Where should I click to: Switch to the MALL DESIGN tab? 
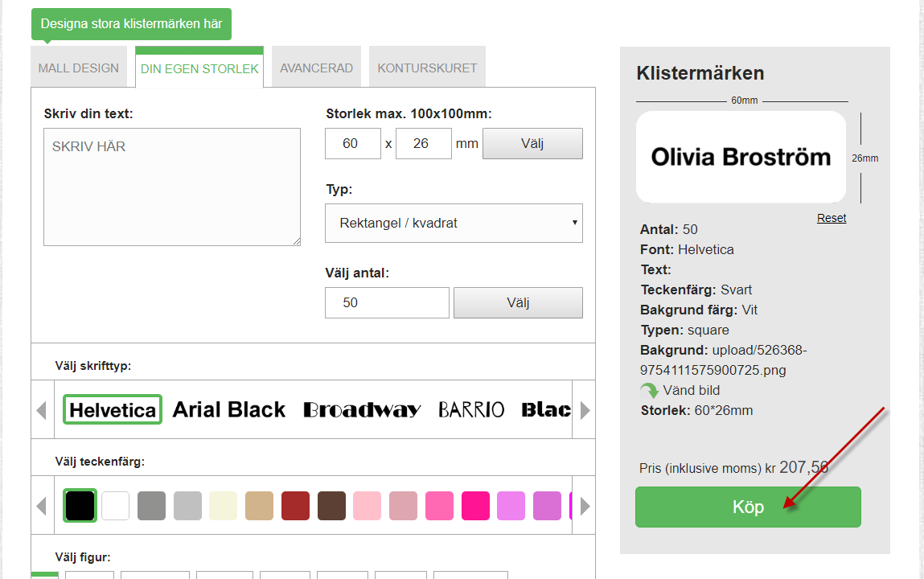(x=78, y=68)
